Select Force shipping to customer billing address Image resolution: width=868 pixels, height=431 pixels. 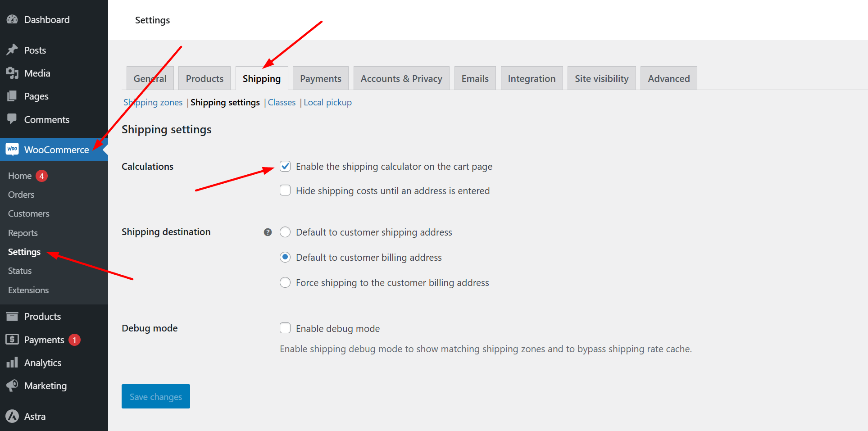coord(285,283)
